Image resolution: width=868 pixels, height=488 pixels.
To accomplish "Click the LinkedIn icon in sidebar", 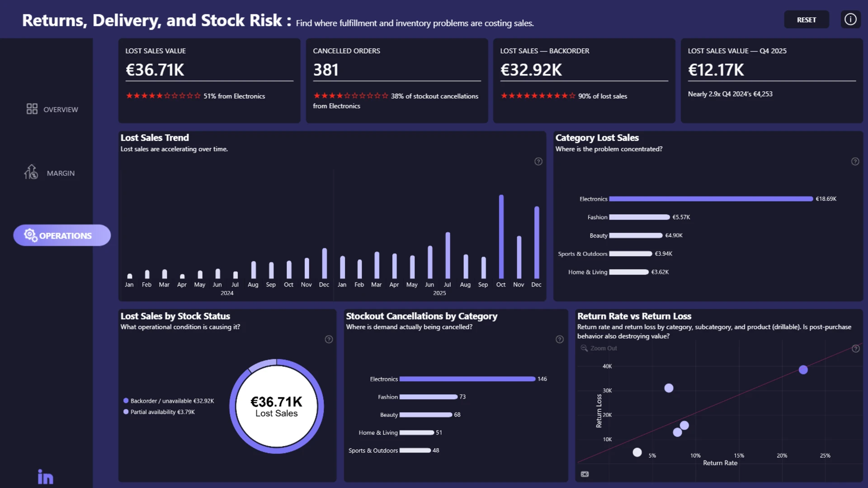I will pyautogui.click(x=45, y=477).
